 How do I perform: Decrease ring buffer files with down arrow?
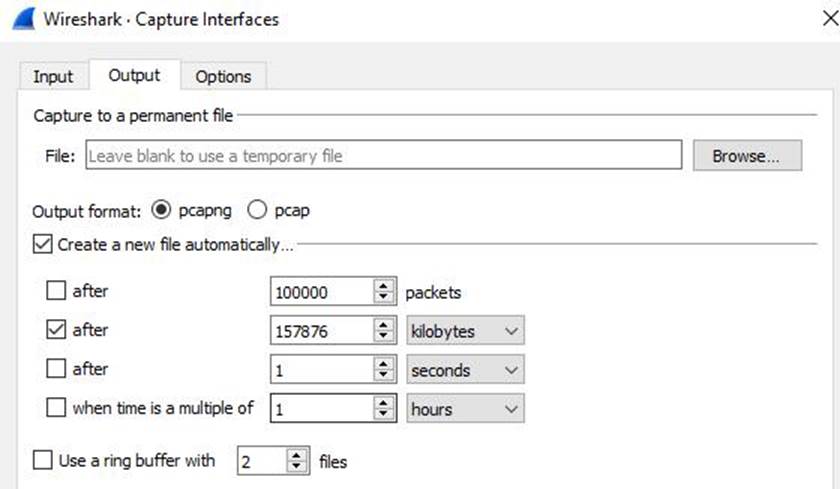pyautogui.click(x=297, y=467)
